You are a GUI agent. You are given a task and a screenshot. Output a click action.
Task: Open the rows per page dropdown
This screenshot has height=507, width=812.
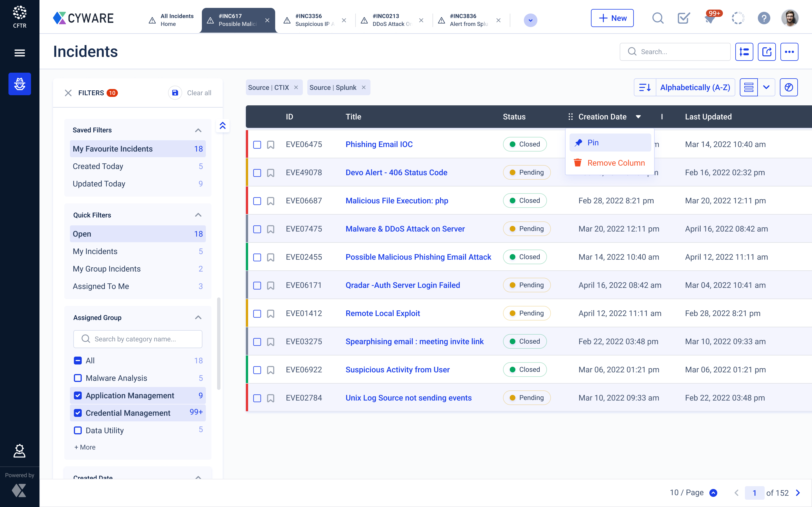point(713,493)
